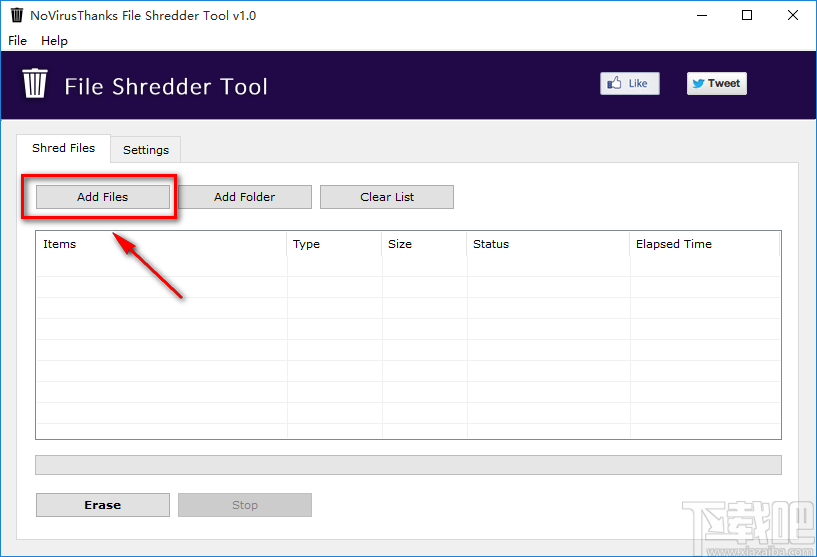This screenshot has height=557, width=817.
Task: Sort by the Elapsed Time column header
Action: pos(705,244)
